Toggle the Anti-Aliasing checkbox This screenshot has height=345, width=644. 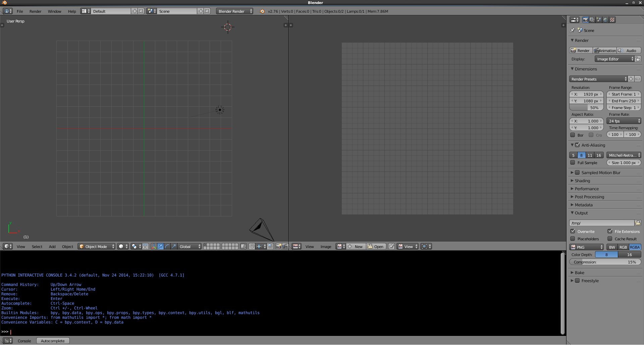click(577, 145)
